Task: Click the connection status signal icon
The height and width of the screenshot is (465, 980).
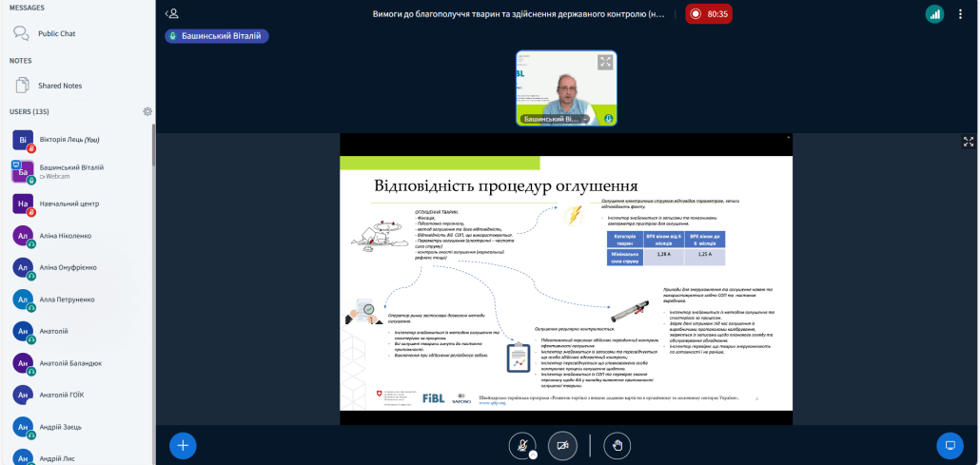Action: tap(934, 14)
